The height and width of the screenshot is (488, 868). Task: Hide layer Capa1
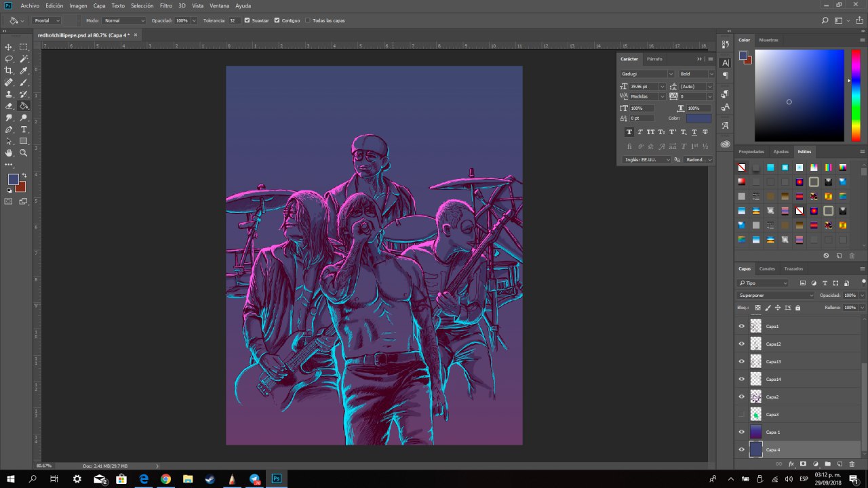741,326
